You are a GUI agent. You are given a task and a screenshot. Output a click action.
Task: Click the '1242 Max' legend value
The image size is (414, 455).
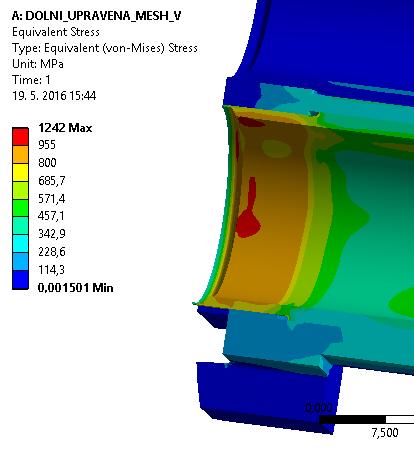click(65, 128)
